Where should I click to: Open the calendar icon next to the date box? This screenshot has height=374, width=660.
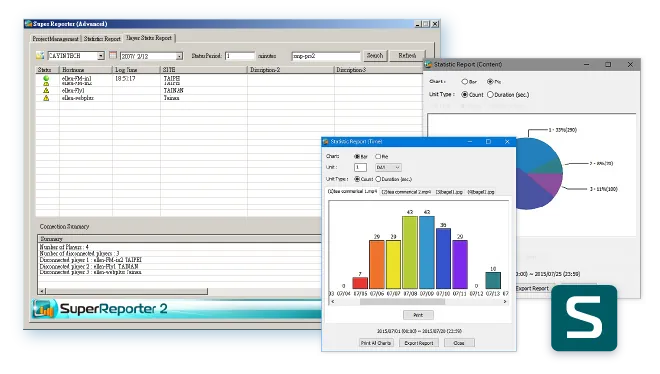click(x=113, y=55)
